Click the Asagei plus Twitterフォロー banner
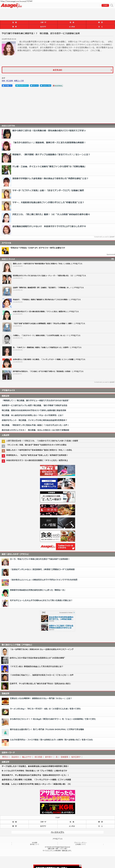 [x=58, y=547]
